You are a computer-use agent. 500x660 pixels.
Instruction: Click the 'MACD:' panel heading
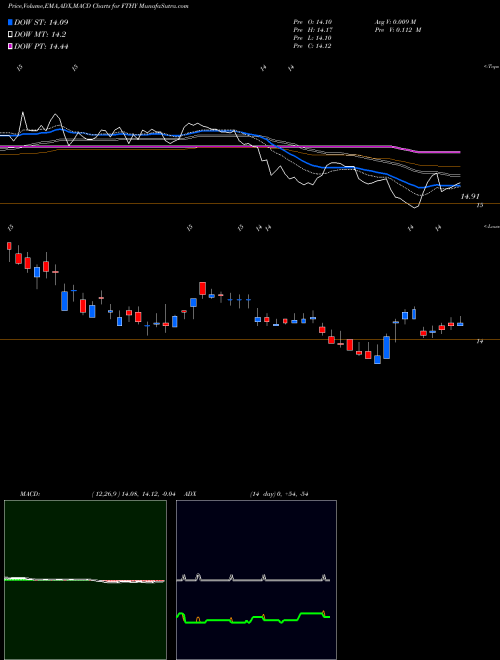pyautogui.click(x=30, y=494)
